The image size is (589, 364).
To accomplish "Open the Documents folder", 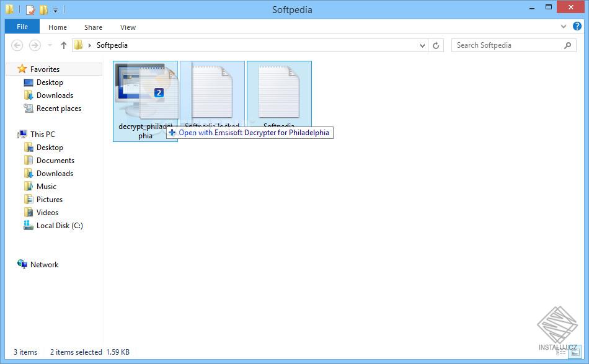I will [x=55, y=161].
